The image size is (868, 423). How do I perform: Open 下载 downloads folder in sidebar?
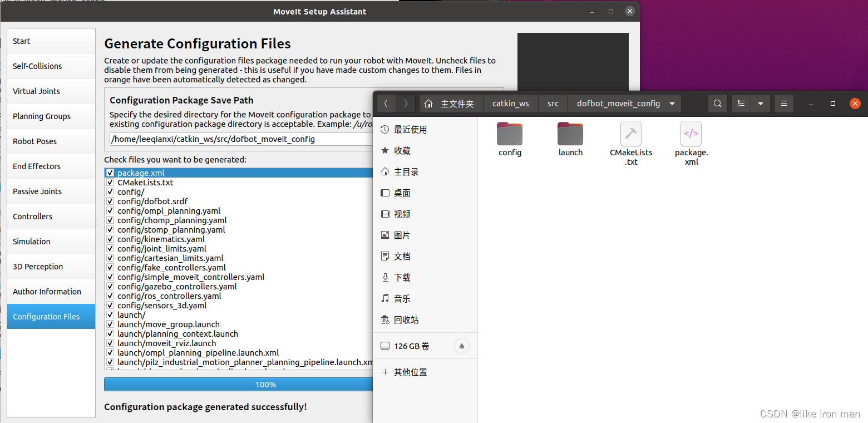pos(425,278)
